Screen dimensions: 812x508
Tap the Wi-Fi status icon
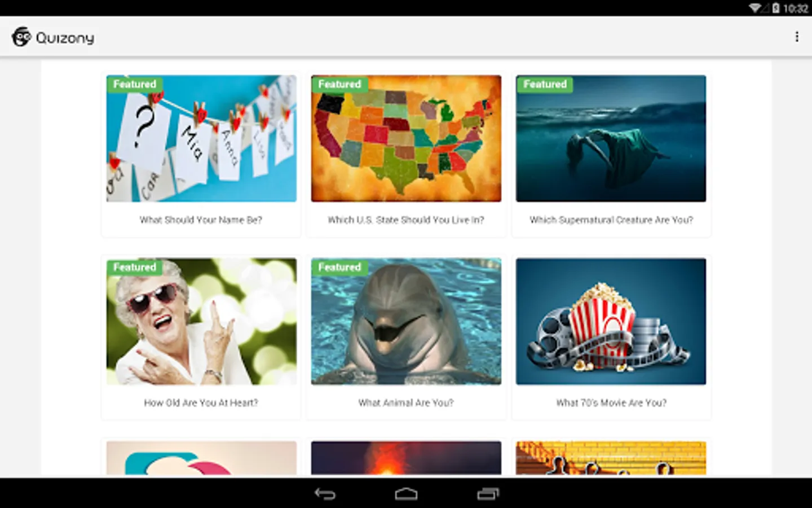click(x=756, y=8)
